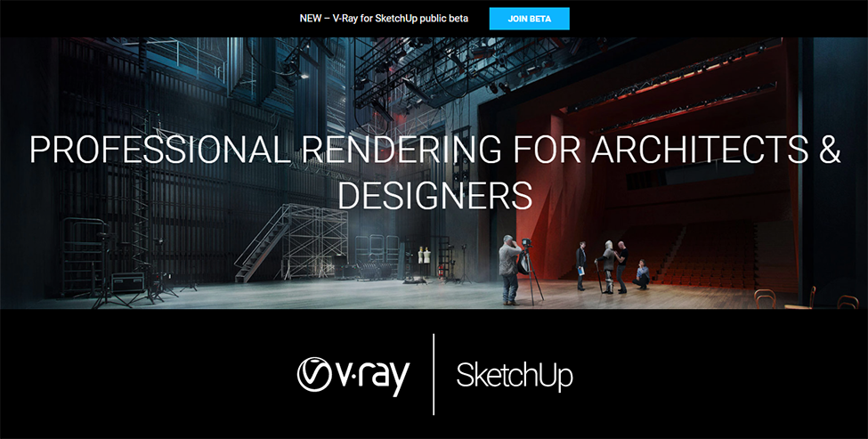Click the mannequins at the stage center
This screenshot has height=439, width=868.
[x=425, y=258]
